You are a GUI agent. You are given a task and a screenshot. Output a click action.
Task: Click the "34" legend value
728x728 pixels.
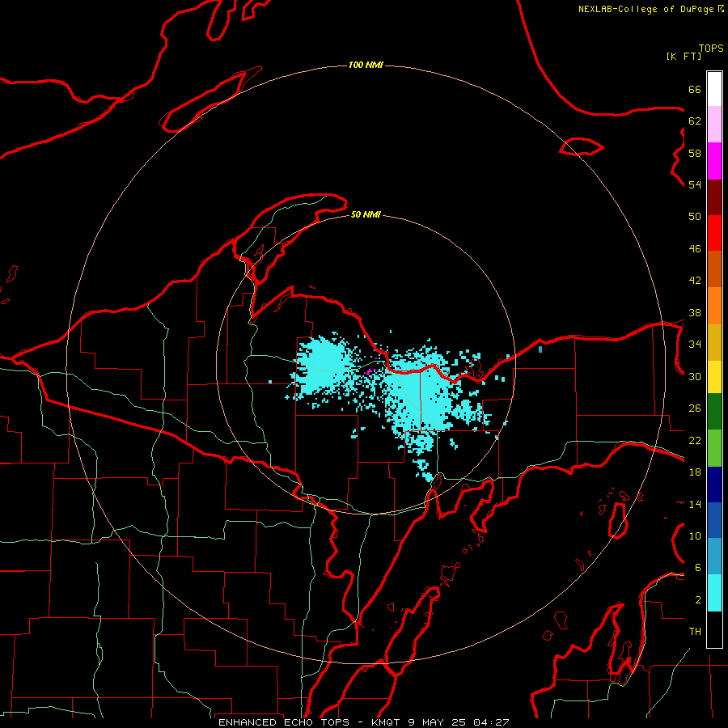point(695,345)
